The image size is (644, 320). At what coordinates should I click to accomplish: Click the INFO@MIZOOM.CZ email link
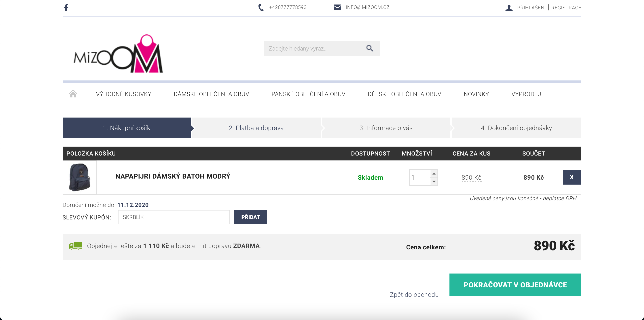367,7
